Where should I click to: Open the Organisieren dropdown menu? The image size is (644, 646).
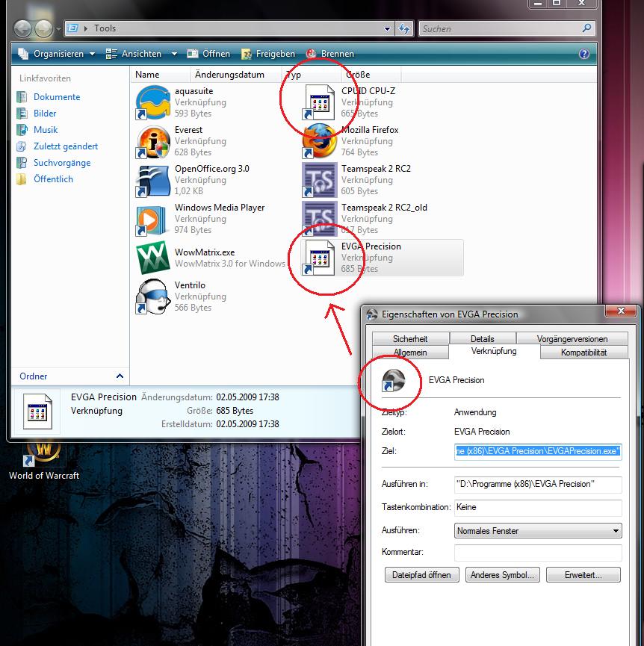57,54
